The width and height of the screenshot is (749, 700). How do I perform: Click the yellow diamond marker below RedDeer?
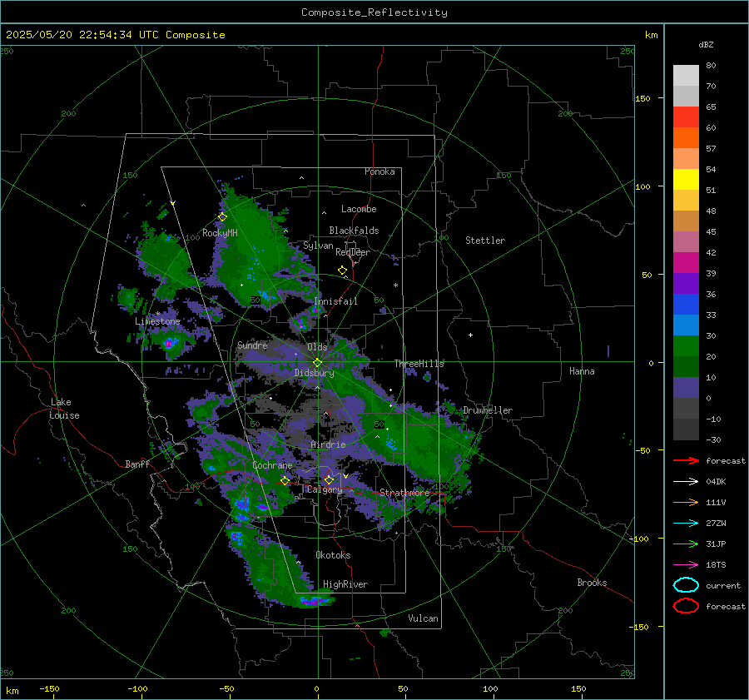click(x=342, y=271)
